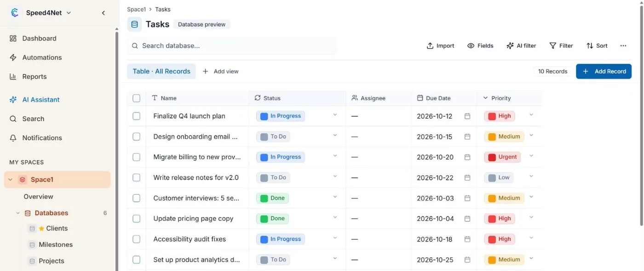Image resolution: width=644 pixels, height=271 pixels.
Task: Check the Finalize Q4 launch plan row
Action: 136,116
